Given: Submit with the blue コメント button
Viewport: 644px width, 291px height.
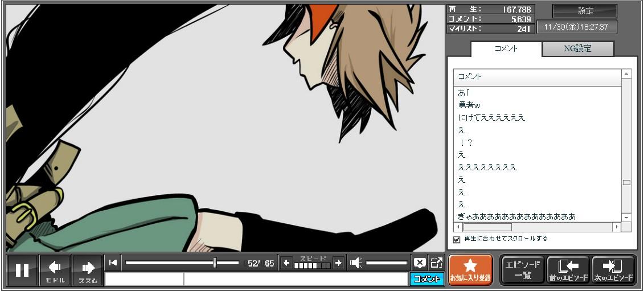Looking at the screenshot, I should [x=426, y=279].
